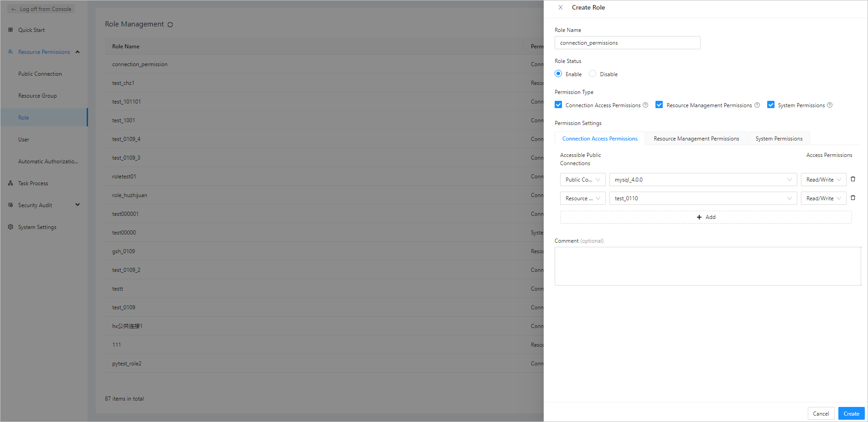
Task: Uncheck Connection Access Permissions checkbox
Action: (x=558, y=105)
